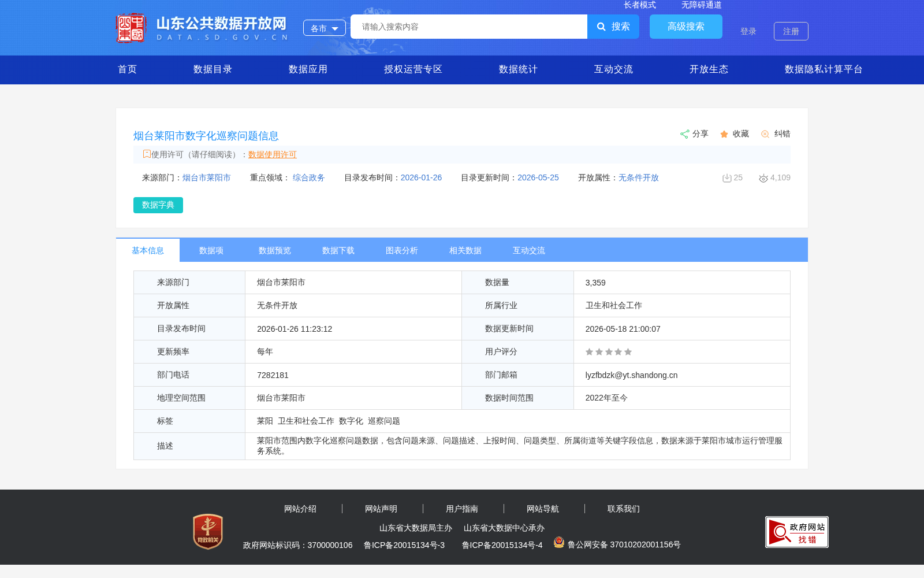Click the license bookmark icon

coord(147,154)
